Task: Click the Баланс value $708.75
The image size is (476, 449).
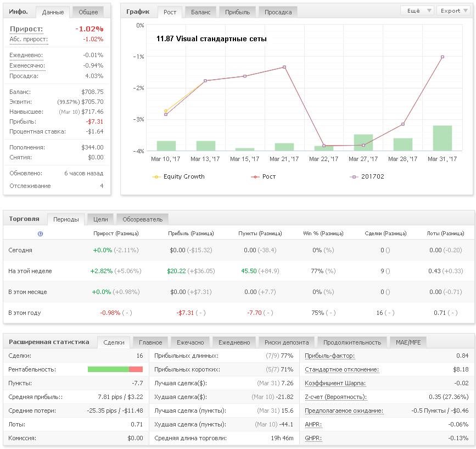Action: tap(92, 92)
